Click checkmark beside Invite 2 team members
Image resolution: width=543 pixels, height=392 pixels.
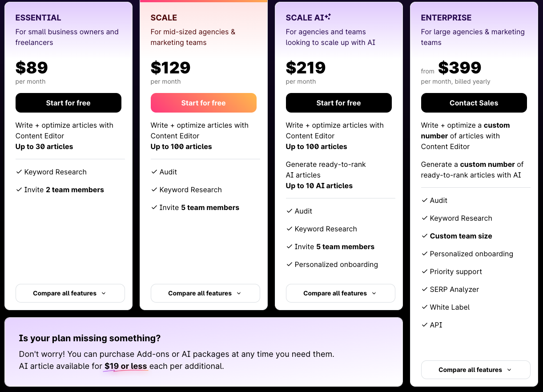pos(19,190)
